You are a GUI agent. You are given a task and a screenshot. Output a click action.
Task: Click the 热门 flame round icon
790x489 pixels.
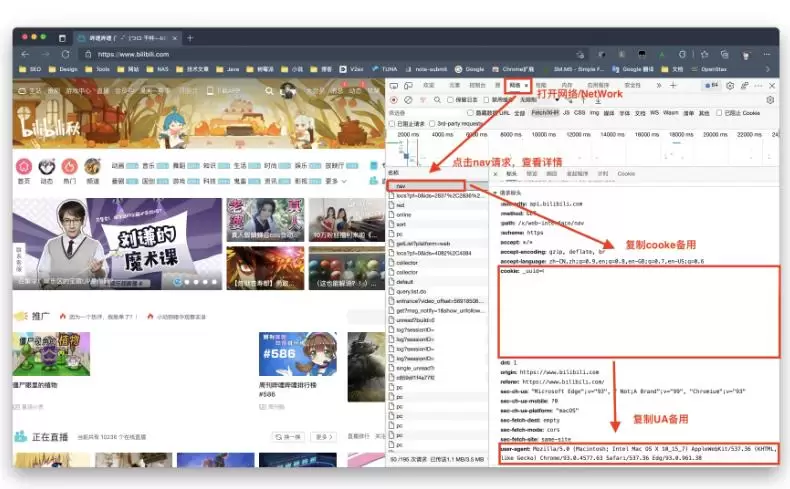(x=70, y=166)
